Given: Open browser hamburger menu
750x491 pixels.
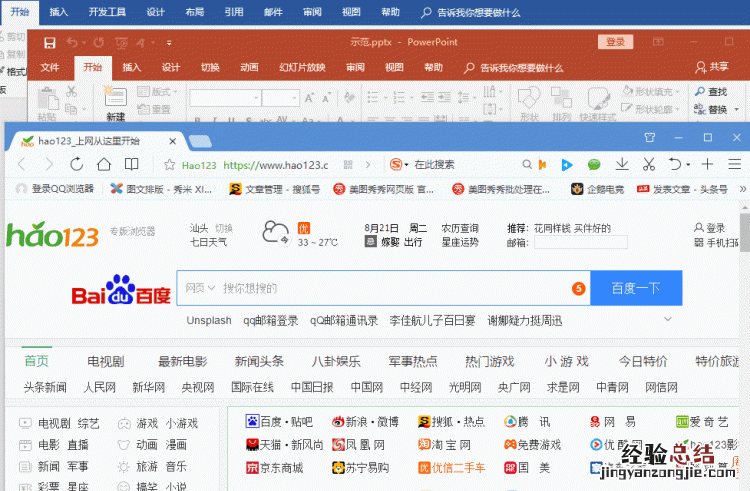Looking at the screenshot, I should click(735, 164).
